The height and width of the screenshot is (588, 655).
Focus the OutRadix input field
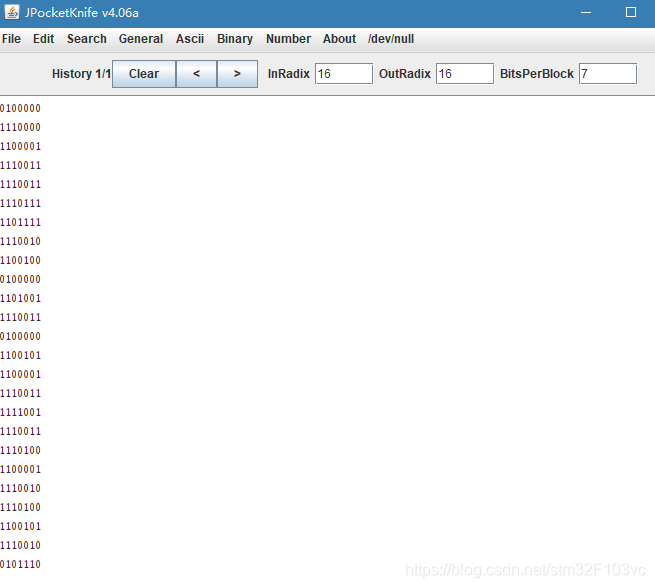click(x=465, y=74)
